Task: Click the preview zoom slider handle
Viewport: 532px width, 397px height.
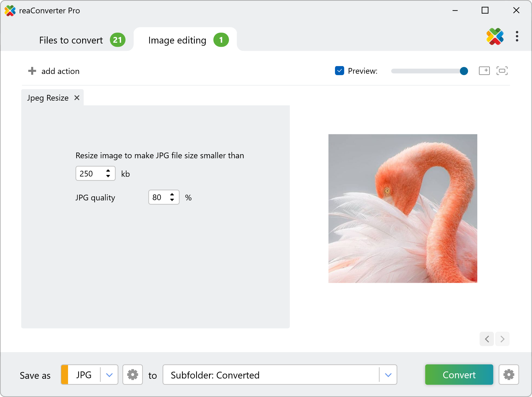Action: (x=464, y=71)
